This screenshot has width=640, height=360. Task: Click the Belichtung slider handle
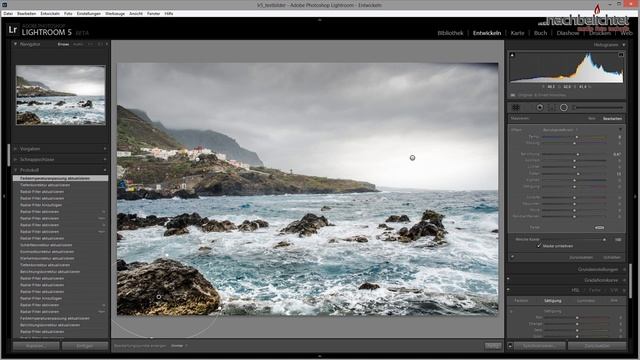(578, 154)
